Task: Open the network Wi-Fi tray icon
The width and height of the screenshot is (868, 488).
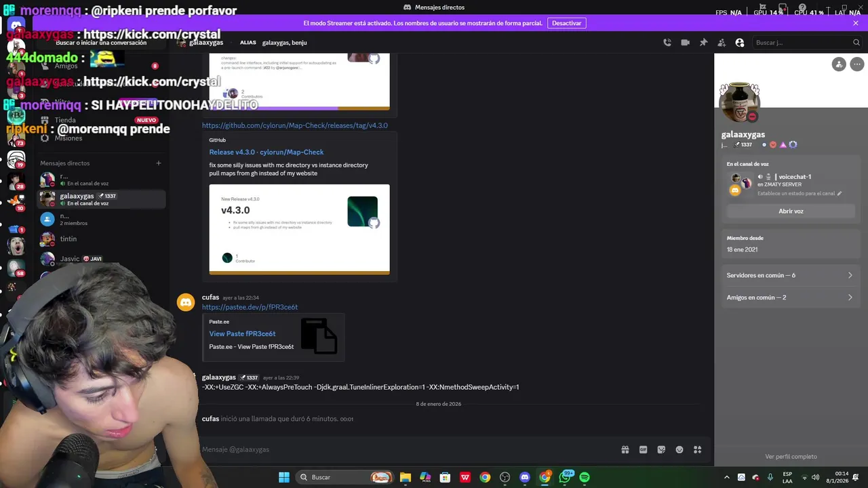Action: click(804, 477)
